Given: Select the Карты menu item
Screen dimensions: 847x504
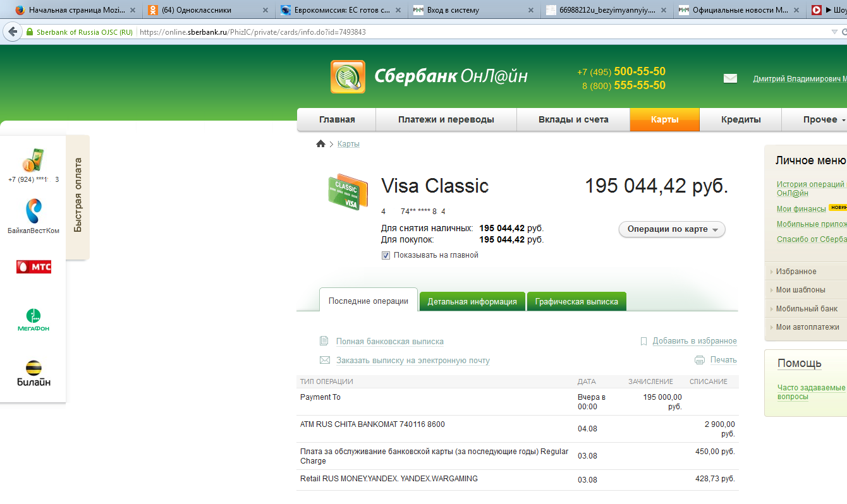Looking at the screenshot, I should tap(665, 119).
